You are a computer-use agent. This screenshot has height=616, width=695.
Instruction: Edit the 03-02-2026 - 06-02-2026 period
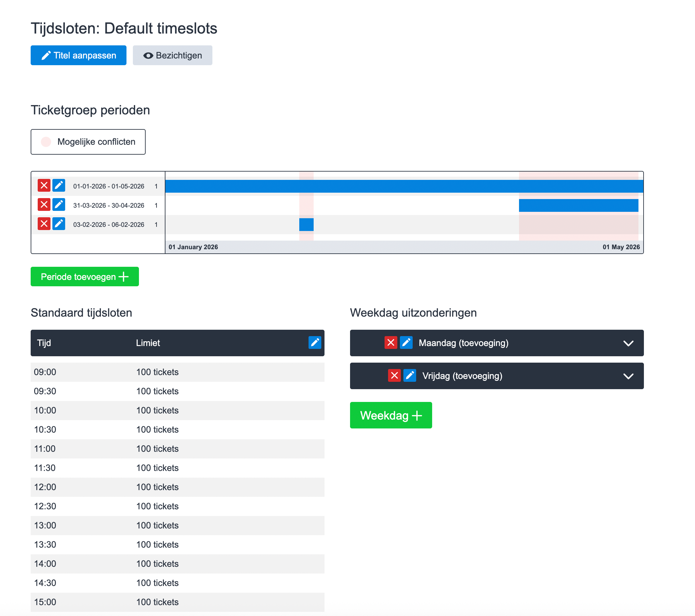(59, 224)
